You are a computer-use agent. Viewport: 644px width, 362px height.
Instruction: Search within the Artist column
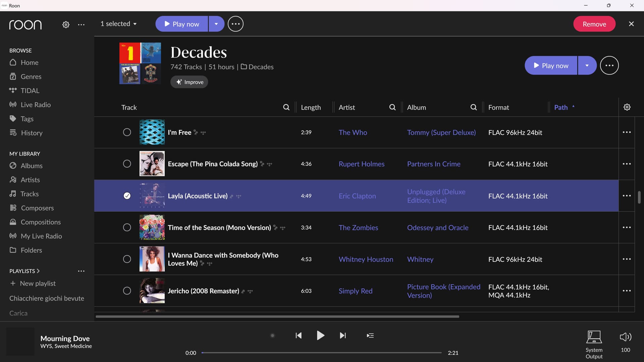[x=392, y=107]
